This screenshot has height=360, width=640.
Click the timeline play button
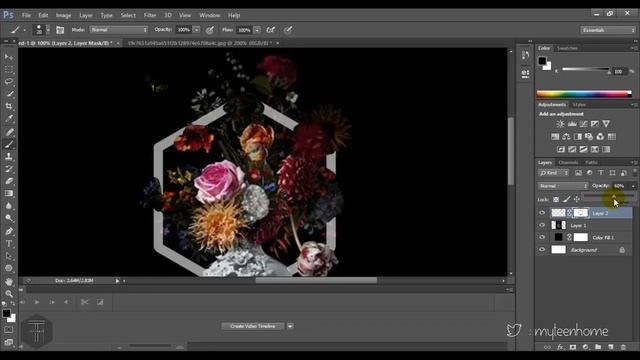37,302
